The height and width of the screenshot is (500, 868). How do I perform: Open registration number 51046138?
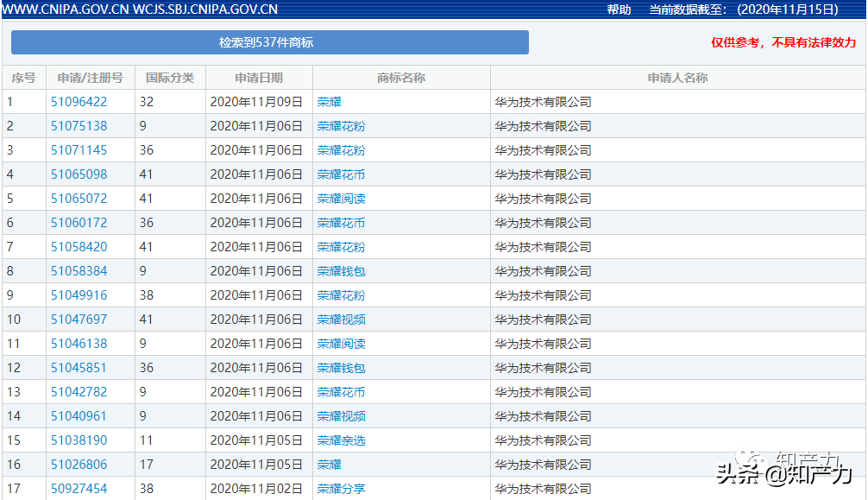pos(79,344)
